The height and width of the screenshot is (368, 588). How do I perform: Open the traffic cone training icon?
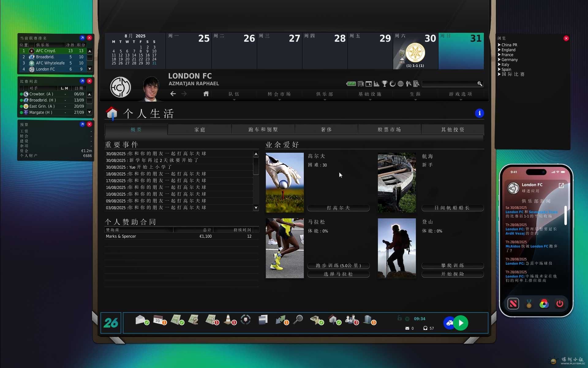click(x=228, y=320)
